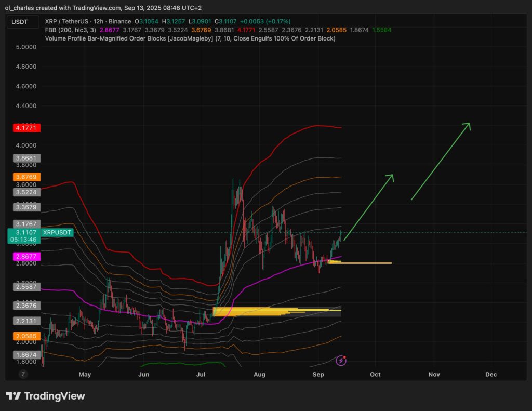
Task: Open the 12h timeframe selector in the symbol row
Action: click(98, 21)
